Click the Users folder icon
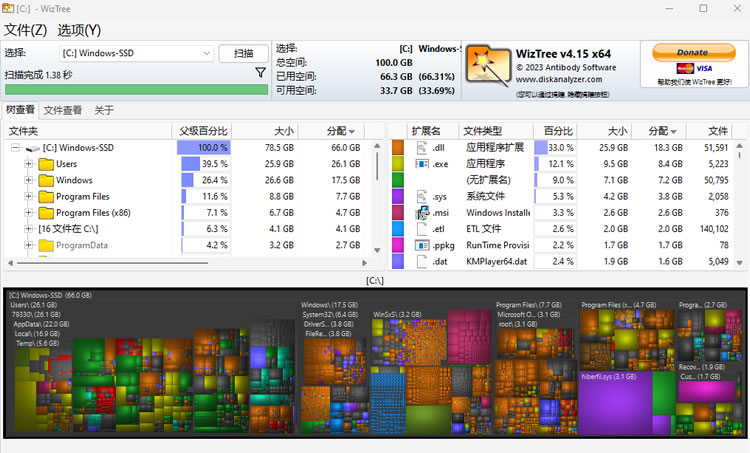750x453 pixels. pos(46,164)
